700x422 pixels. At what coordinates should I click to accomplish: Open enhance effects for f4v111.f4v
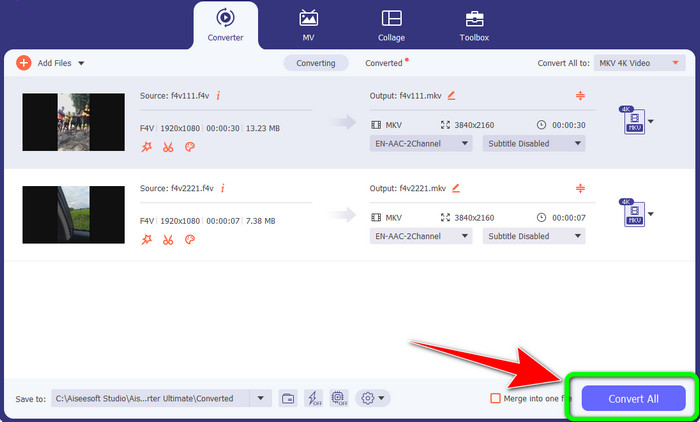(146, 147)
